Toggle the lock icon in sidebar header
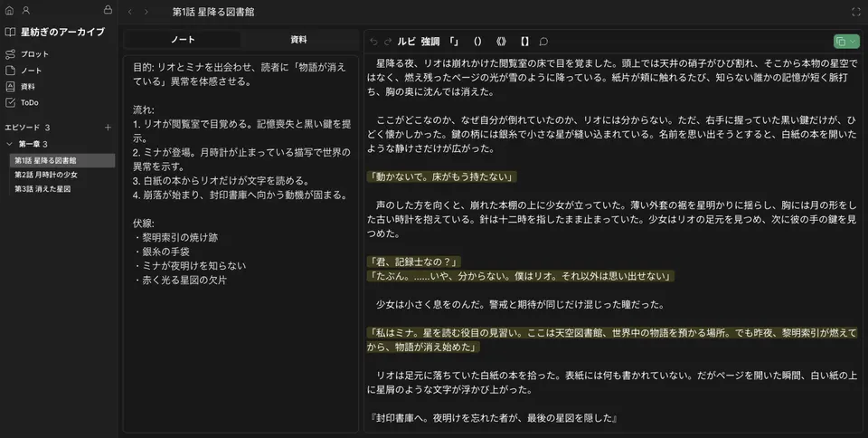This screenshot has height=438, width=868. point(108,9)
